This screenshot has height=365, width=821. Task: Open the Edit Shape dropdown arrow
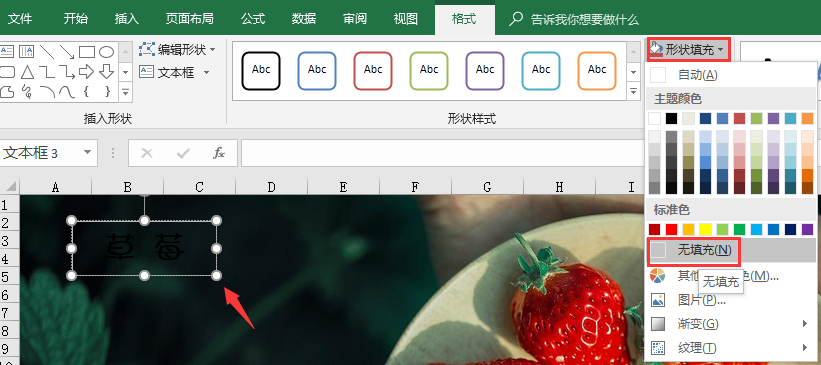[x=213, y=50]
